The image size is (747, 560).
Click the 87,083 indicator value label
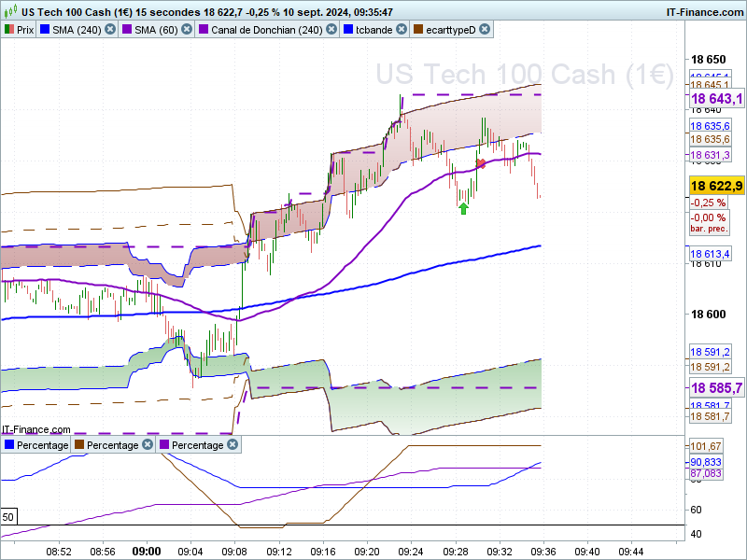pyautogui.click(x=706, y=473)
